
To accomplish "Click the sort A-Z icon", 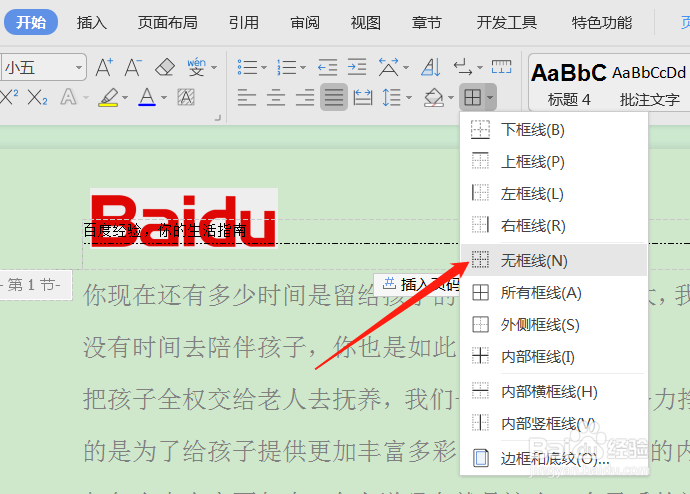I will coord(430,67).
